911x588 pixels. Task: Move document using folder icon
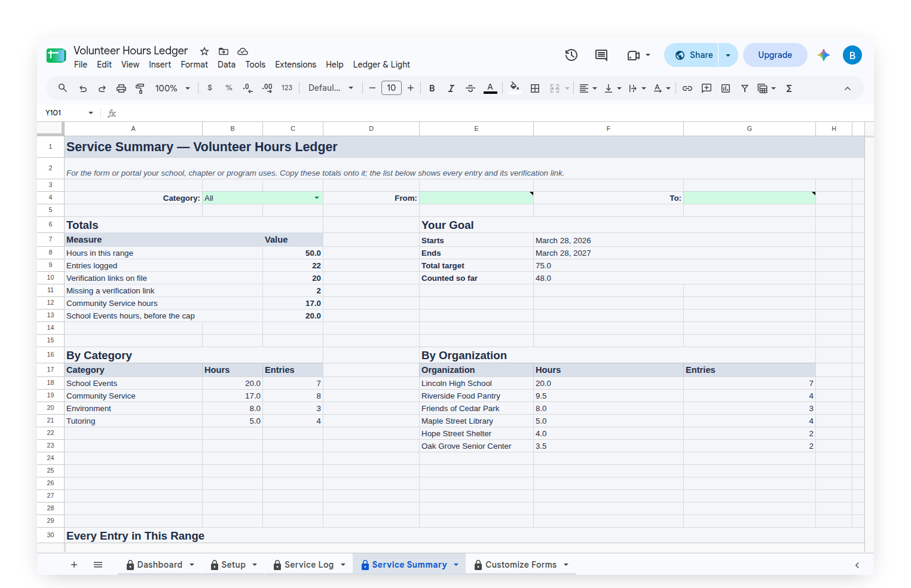click(224, 51)
